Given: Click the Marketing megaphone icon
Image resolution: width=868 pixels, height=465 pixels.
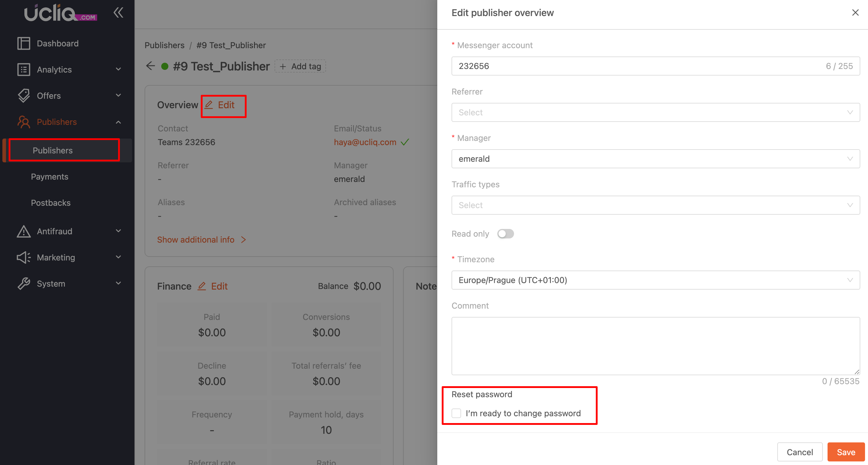Looking at the screenshot, I should 23,257.
